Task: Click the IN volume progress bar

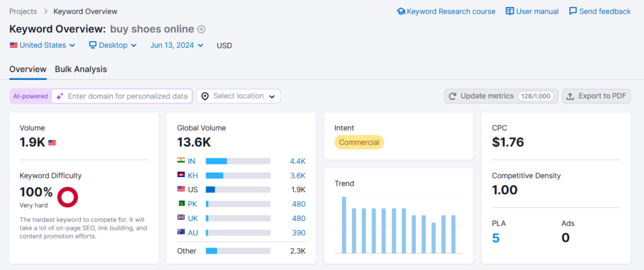Action: 238,161
